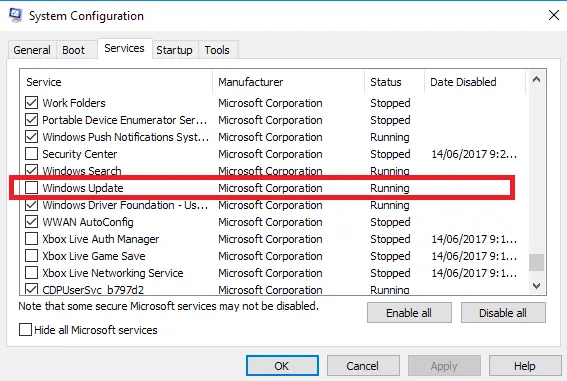Select the Windows Update service name
Screen dimensions: 567x381
tap(83, 188)
